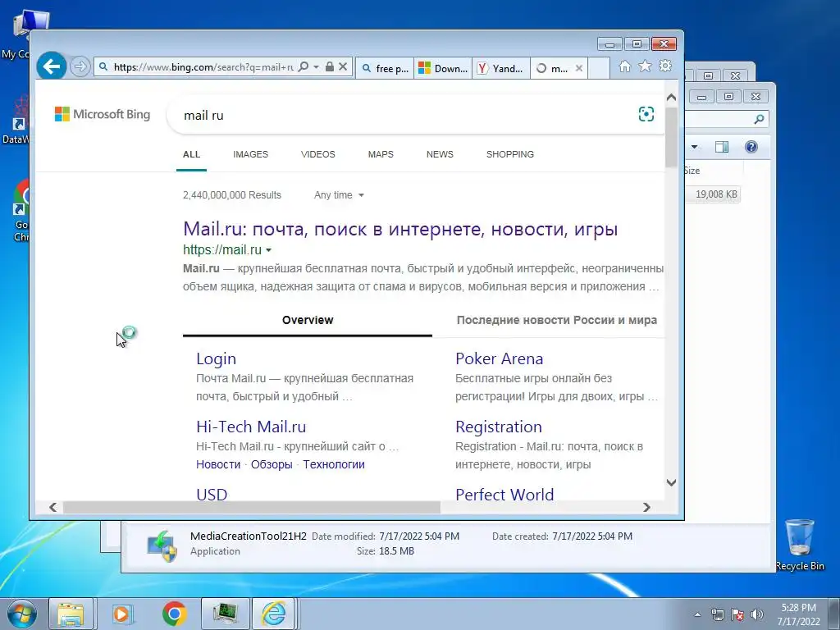Switch to NEWS results

click(440, 154)
